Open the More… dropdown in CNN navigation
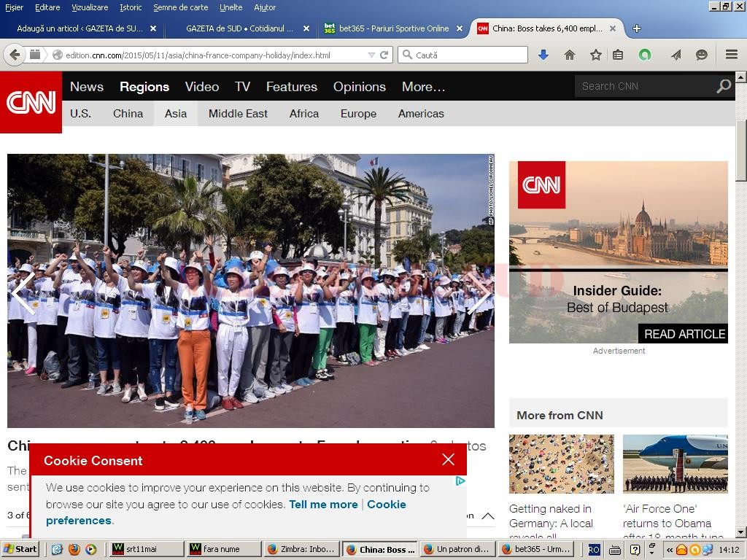Viewport: 747px width, 560px height. point(424,87)
